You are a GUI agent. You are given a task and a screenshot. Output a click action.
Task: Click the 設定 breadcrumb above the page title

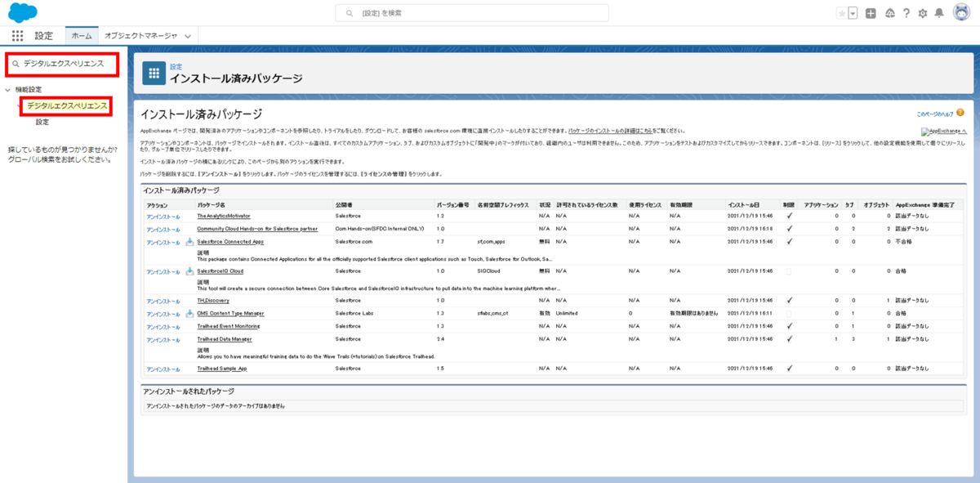tap(176, 66)
